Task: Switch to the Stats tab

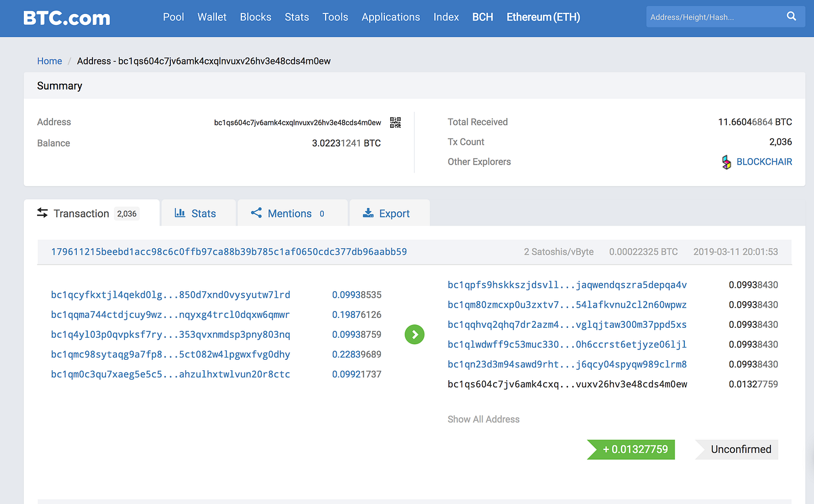Action: click(x=198, y=213)
